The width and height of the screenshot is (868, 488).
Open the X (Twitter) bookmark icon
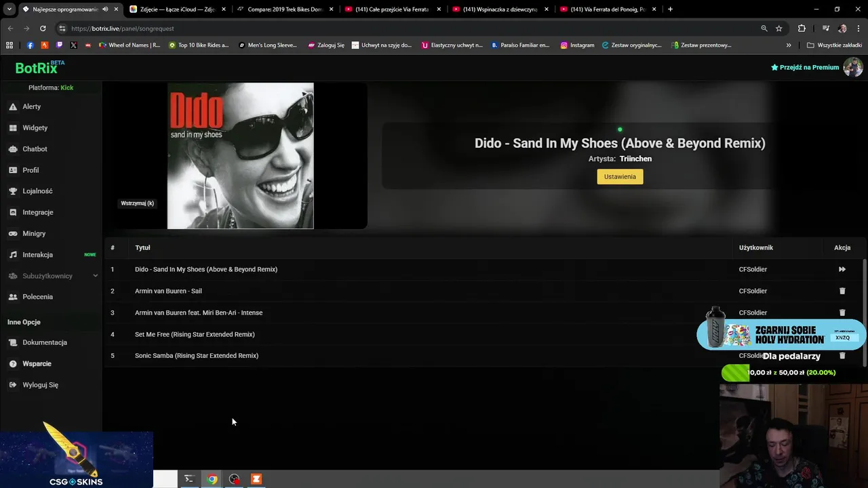(x=73, y=45)
